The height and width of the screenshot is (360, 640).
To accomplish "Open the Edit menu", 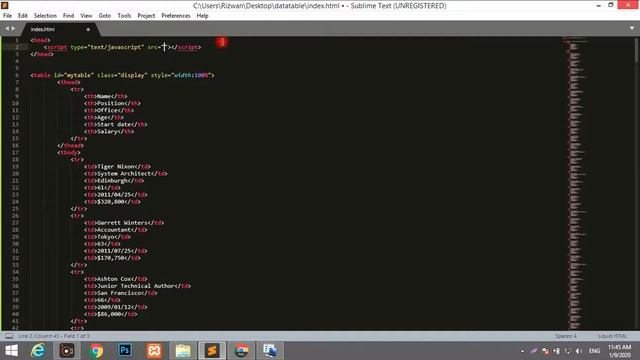I will point(22,16).
